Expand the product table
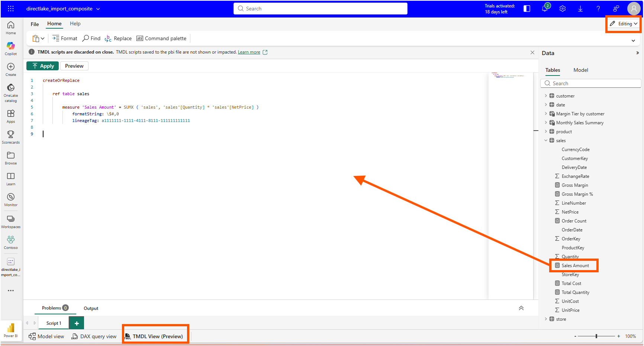Viewport: 644px width, 346px height. click(546, 131)
